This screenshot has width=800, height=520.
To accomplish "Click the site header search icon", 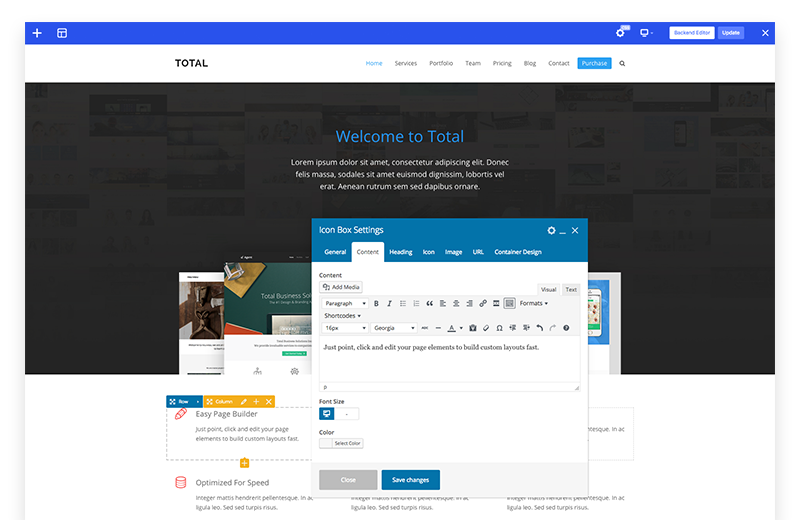I will 622,63.
